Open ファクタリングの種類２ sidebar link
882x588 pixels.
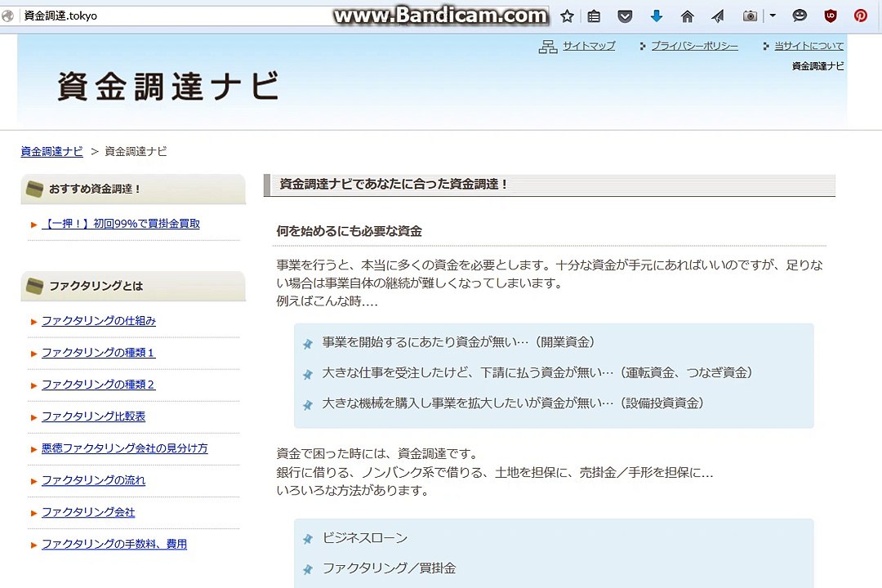(99, 385)
